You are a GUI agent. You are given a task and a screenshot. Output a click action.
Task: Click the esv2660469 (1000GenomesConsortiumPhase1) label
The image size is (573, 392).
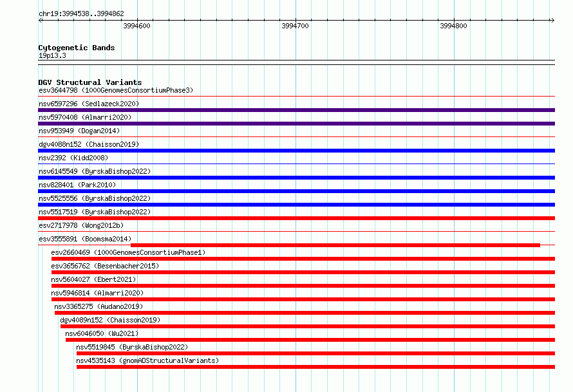coord(128,252)
